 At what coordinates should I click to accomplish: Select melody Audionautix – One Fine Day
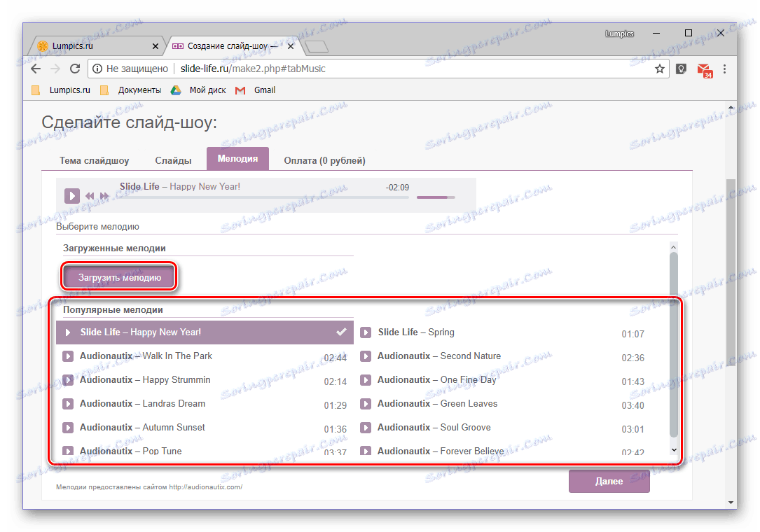click(x=503, y=380)
